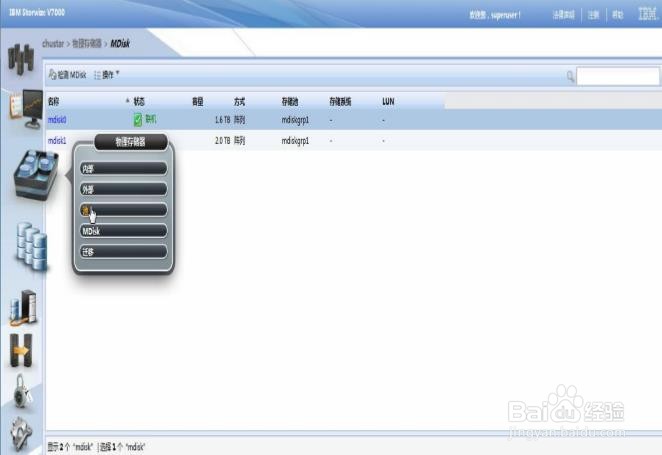Open the Hosts sidebar icon

click(24, 307)
